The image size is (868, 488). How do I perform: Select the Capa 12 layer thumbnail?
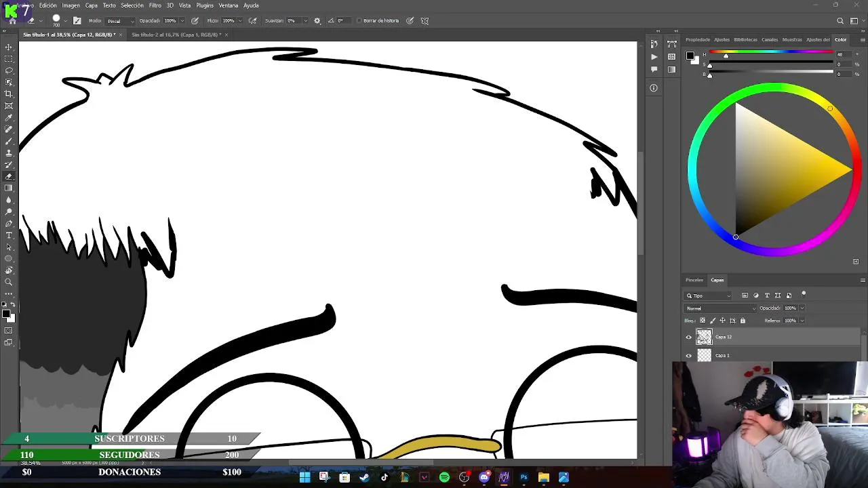point(705,337)
